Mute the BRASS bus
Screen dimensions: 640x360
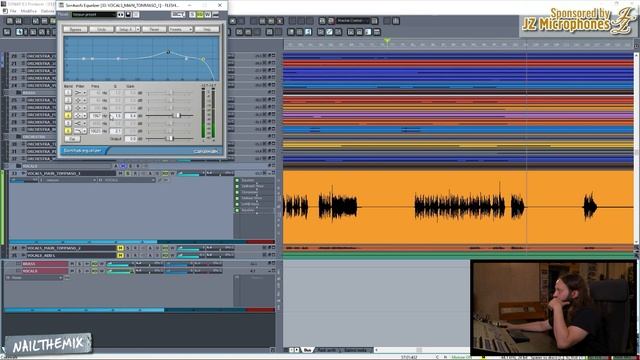(72, 264)
